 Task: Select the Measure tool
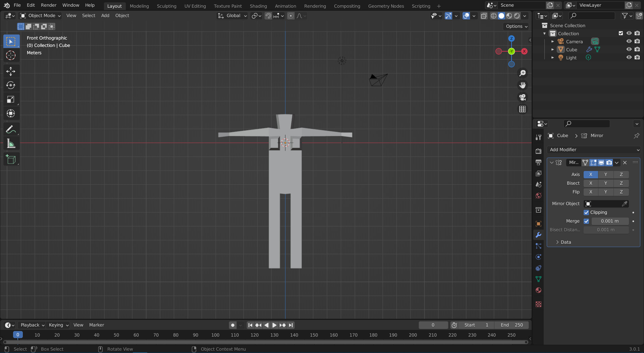pos(11,143)
